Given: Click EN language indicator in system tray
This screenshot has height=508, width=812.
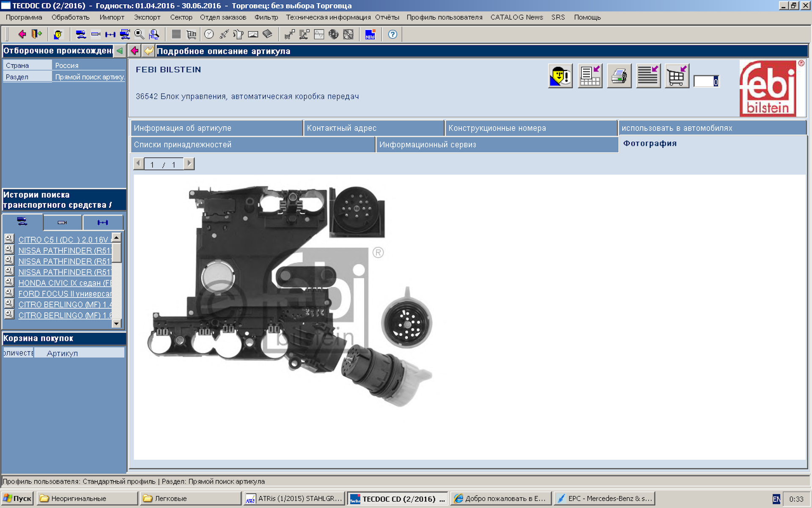Looking at the screenshot, I should click(776, 499).
